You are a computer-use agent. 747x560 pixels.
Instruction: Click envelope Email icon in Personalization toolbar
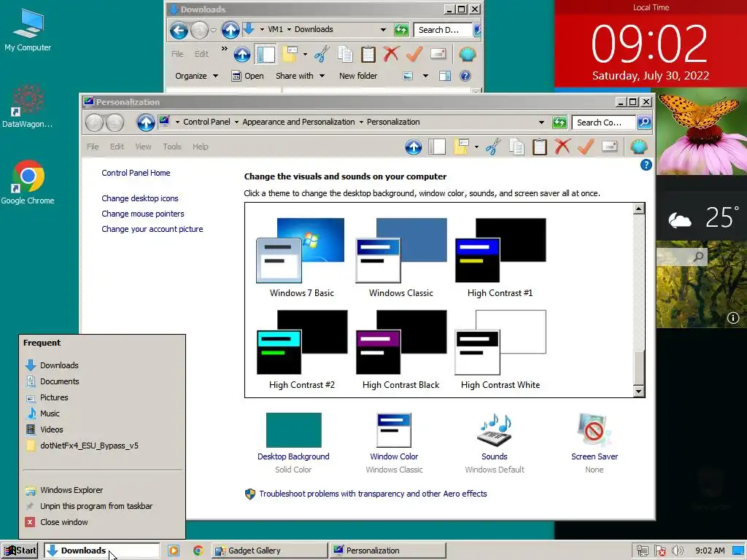click(x=609, y=146)
